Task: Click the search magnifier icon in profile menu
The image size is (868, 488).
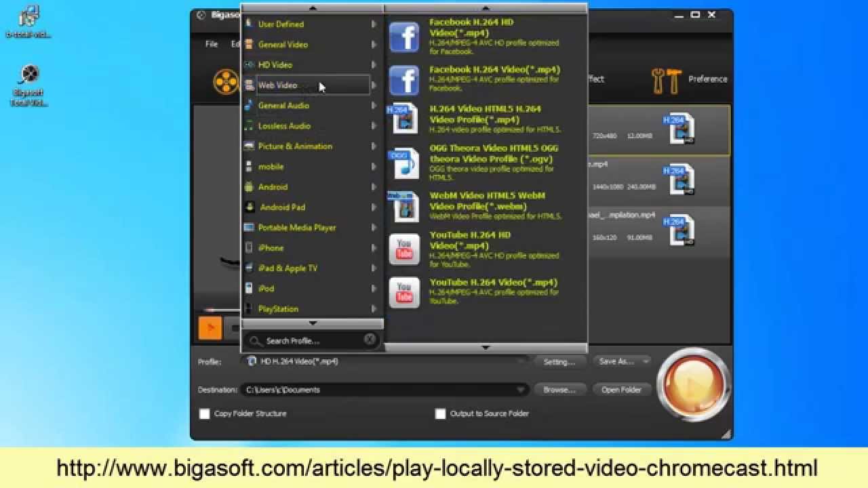Action: (254, 341)
